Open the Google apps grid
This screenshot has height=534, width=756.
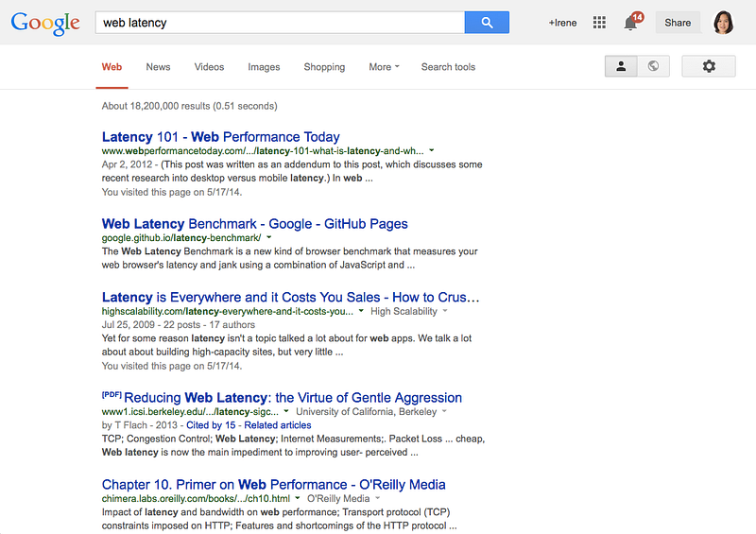click(x=599, y=23)
